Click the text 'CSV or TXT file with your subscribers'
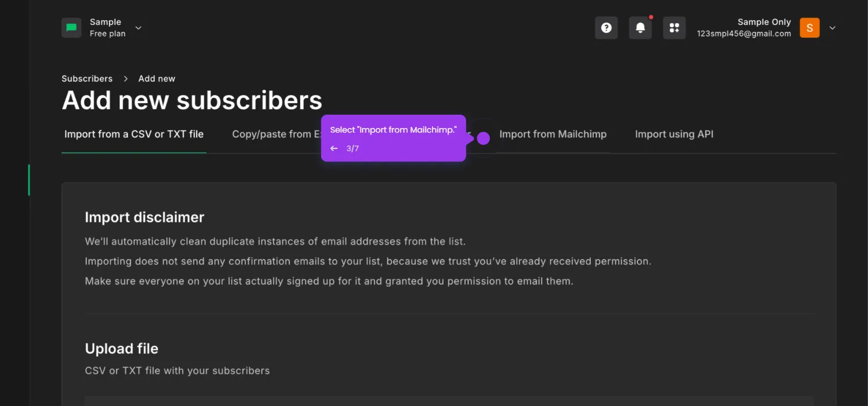The height and width of the screenshot is (406, 868). tap(177, 371)
